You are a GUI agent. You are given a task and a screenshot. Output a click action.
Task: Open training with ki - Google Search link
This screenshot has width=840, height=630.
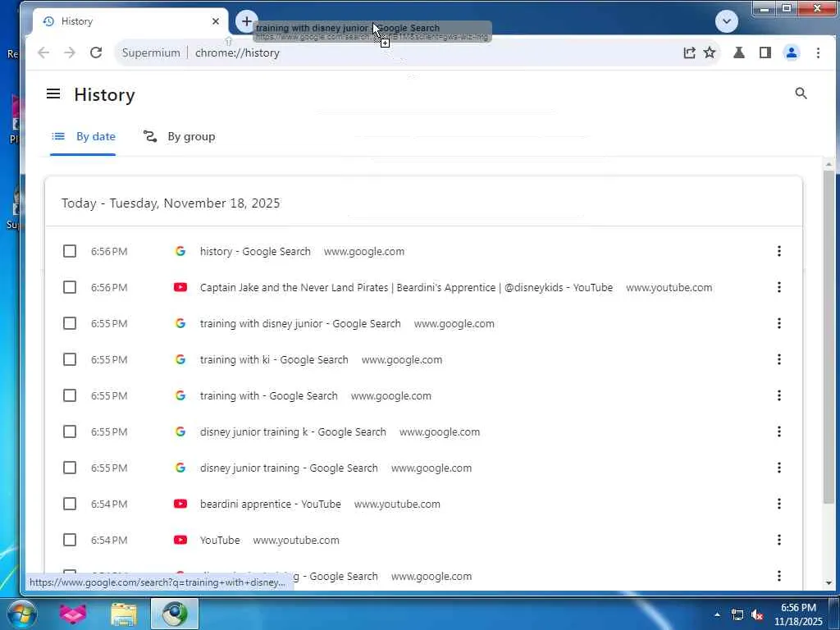[x=274, y=359]
